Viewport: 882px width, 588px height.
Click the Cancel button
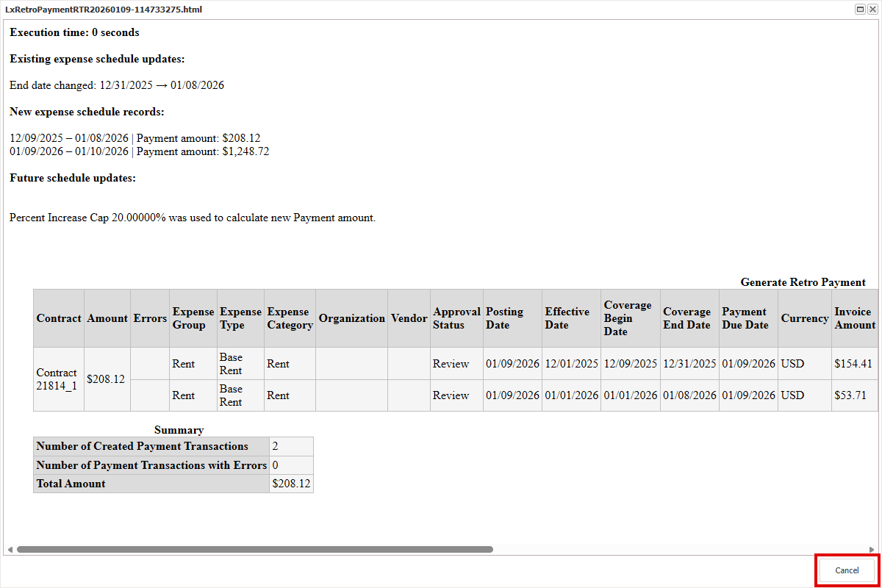click(847, 570)
